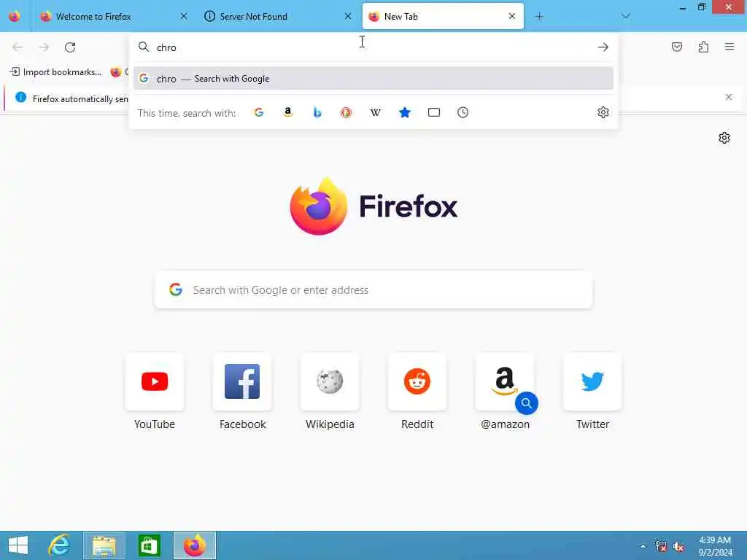This screenshot has width=747, height=560.
Task: Open YouTube shortcut tile
Action: coord(155,381)
